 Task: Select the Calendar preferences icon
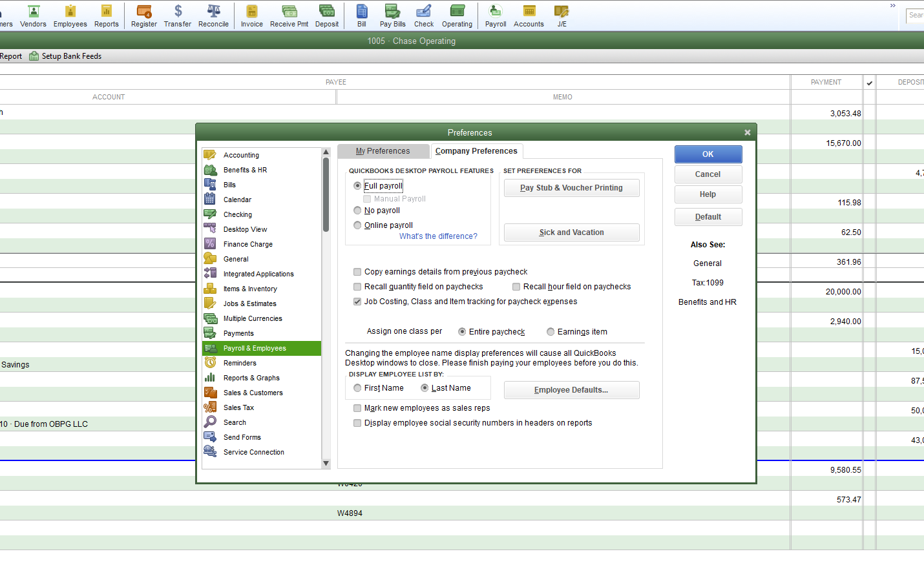click(x=210, y=200)
